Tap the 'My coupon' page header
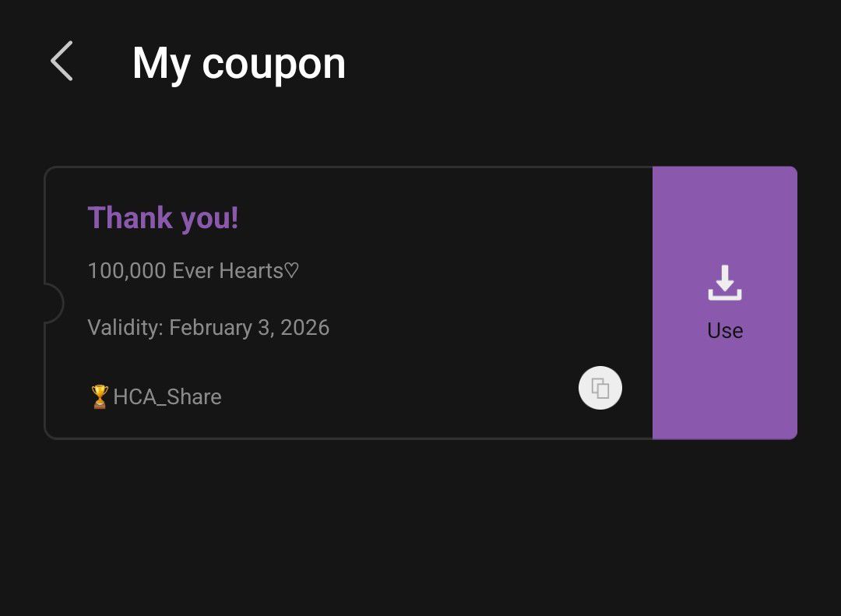This screenshot has width=841, height=616. point(238,63)
